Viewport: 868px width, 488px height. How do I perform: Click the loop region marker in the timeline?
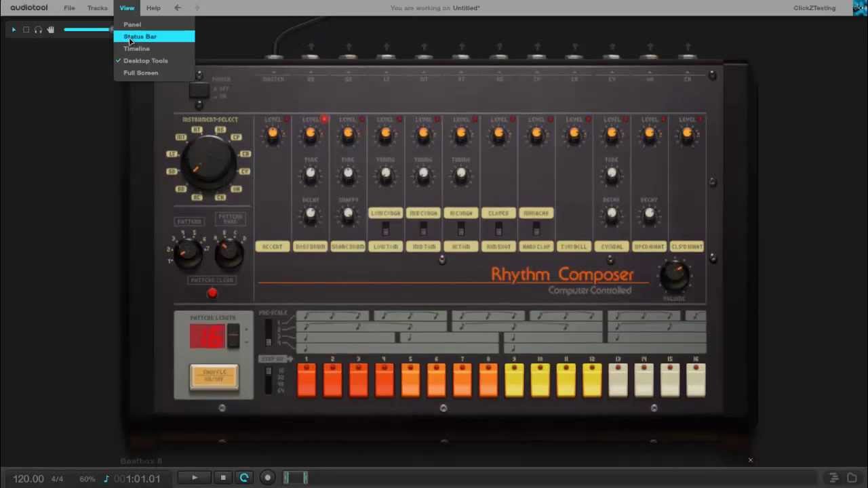click(296, 478)
